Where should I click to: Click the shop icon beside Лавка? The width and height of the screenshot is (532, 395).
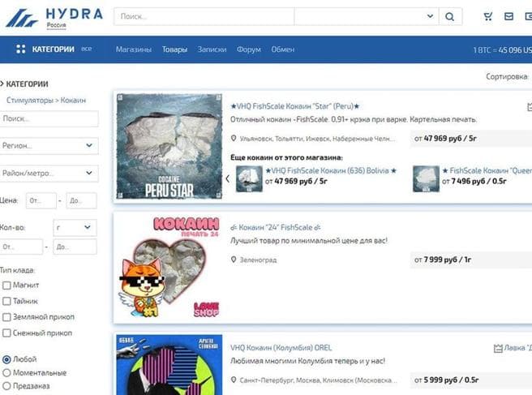(498, 348)
